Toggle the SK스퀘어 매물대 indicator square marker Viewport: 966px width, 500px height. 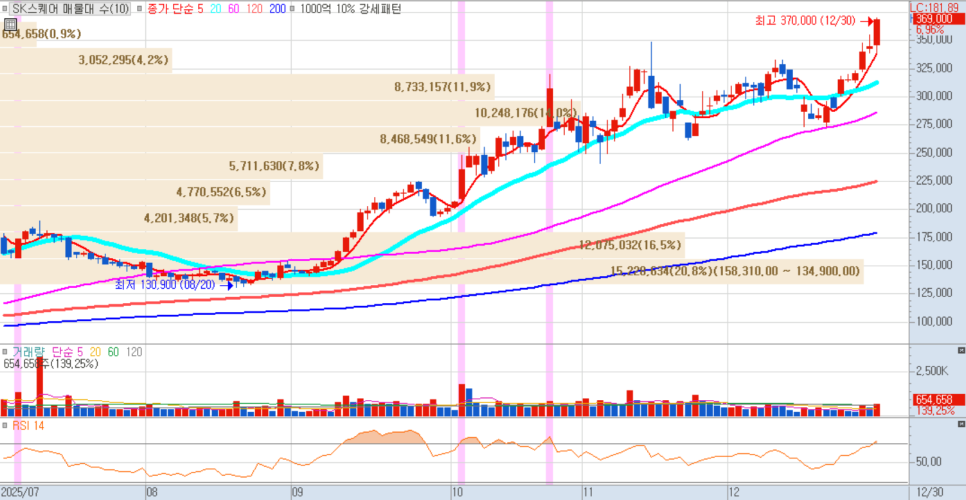click(6, 9)
